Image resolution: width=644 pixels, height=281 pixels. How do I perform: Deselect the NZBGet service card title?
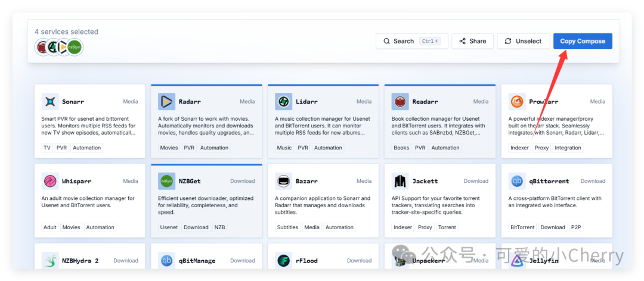190,181
